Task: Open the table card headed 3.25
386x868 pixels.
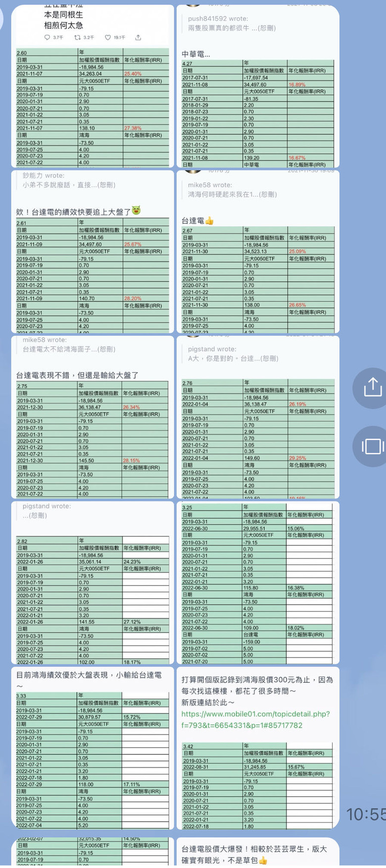Action: point(258,582)
